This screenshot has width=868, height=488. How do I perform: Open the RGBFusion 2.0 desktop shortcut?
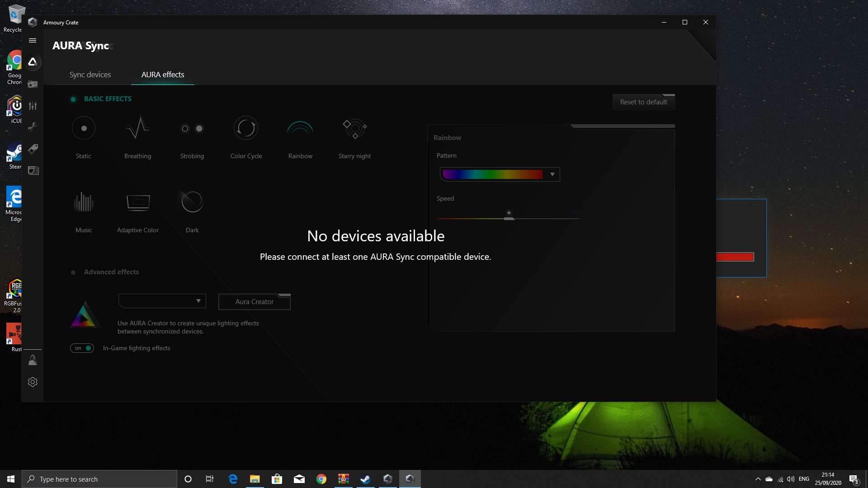click(x=14, y=296)
